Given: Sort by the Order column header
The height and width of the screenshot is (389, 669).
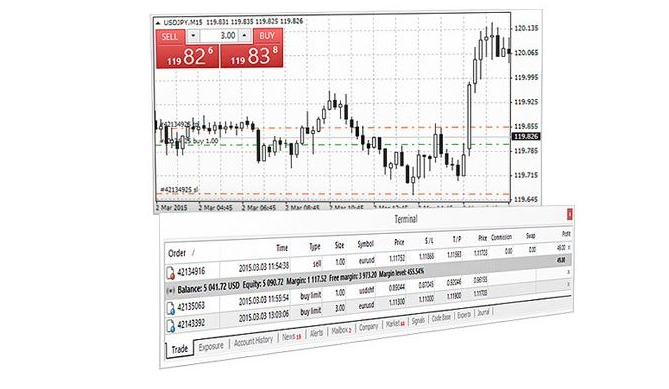Looking at the screenshot, I should [x=177, y=253].
